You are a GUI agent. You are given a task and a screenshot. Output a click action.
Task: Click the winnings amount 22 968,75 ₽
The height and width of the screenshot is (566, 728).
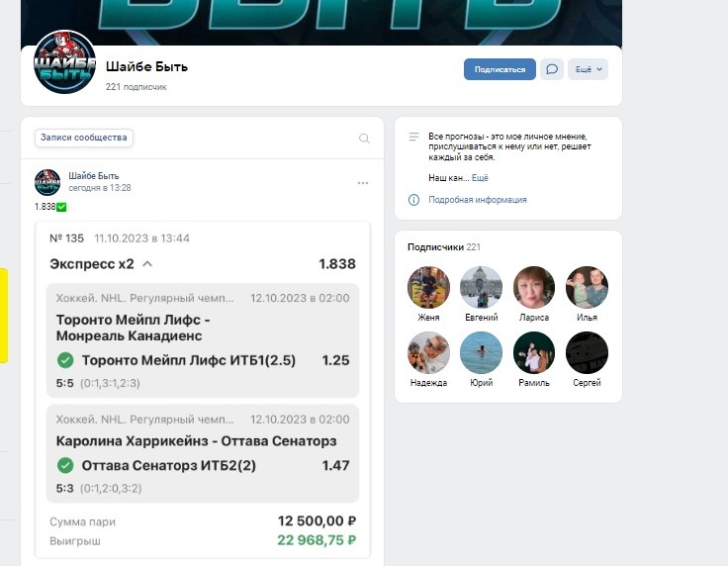click(317, 540)
